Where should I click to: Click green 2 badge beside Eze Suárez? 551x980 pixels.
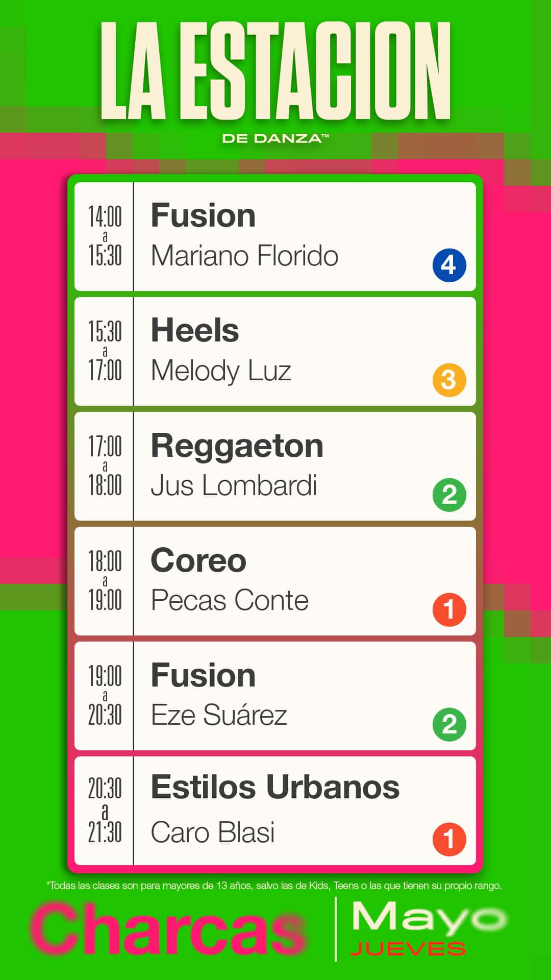tap(449, 724)
